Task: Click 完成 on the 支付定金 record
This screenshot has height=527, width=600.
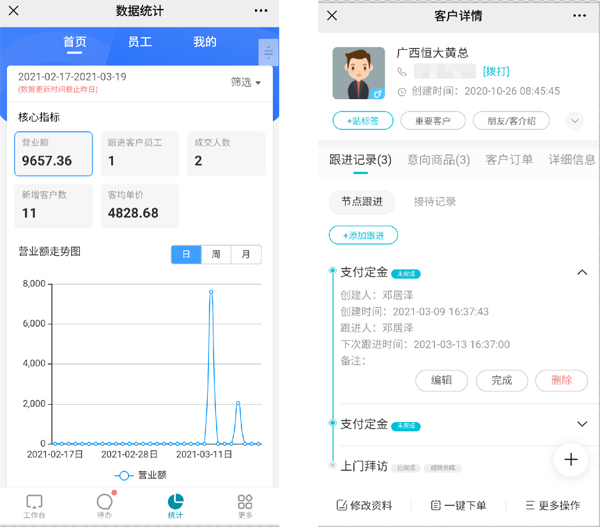Action: 502,380
